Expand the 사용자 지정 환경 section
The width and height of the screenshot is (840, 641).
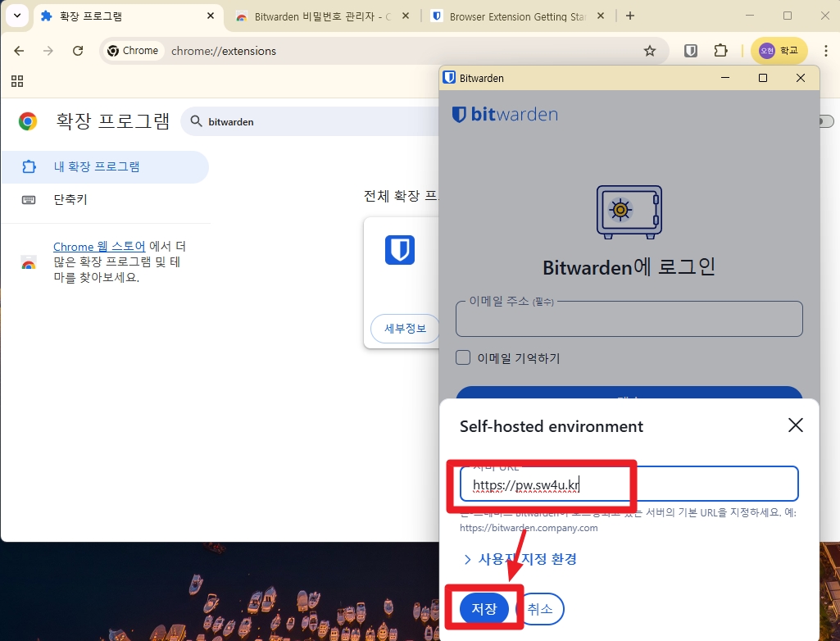pyautogui.click(x=527, y=559)
